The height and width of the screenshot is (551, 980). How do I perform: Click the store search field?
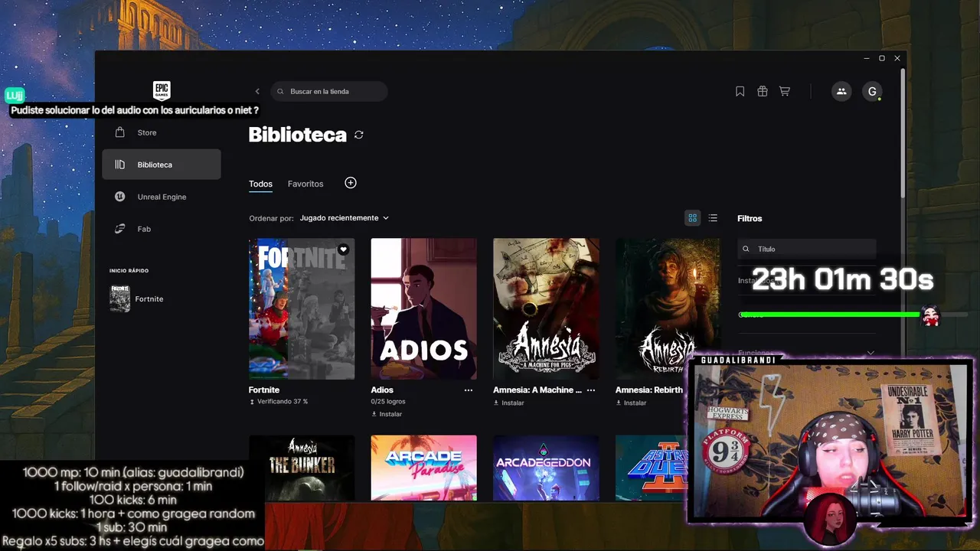(x=329, y=91)
